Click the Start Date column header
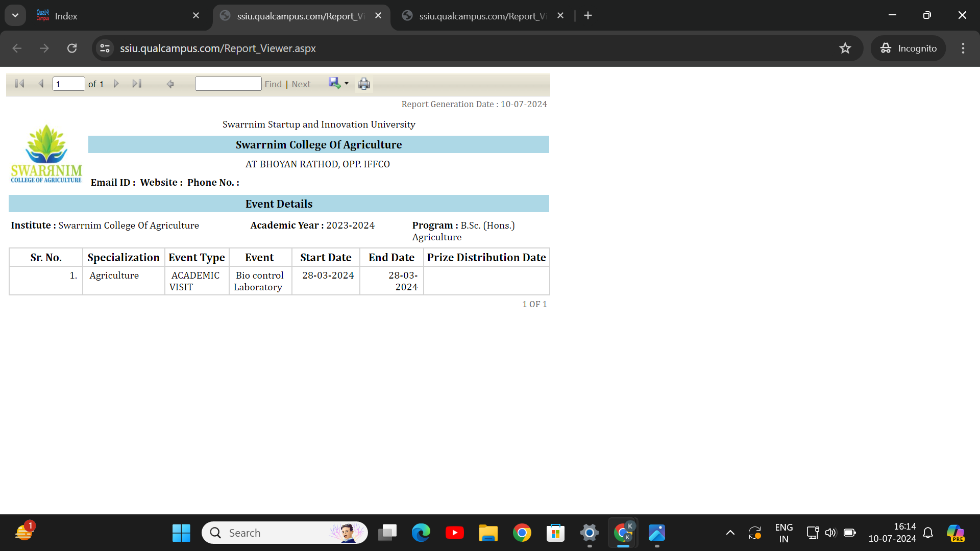 point(326,258)
